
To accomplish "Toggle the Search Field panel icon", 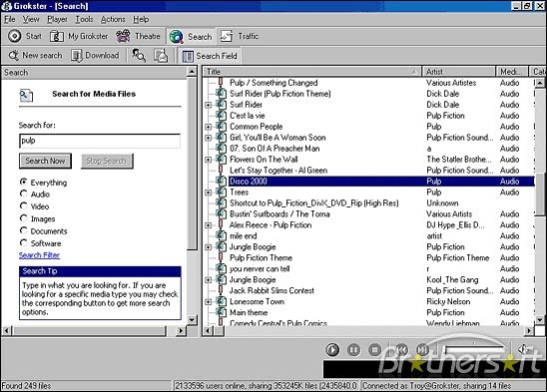I will (x=188, y=56).
